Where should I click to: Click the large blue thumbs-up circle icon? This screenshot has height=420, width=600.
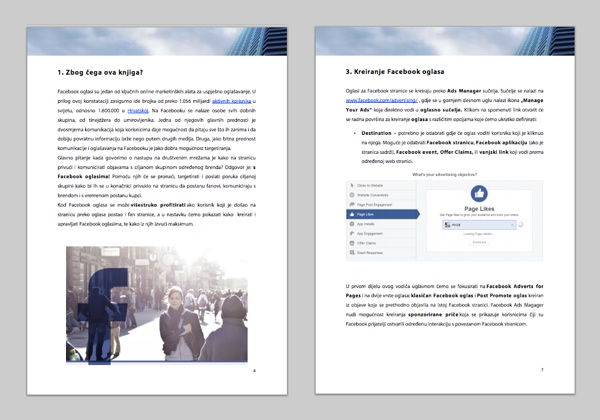pyautogui.click(x=479, y=194)
